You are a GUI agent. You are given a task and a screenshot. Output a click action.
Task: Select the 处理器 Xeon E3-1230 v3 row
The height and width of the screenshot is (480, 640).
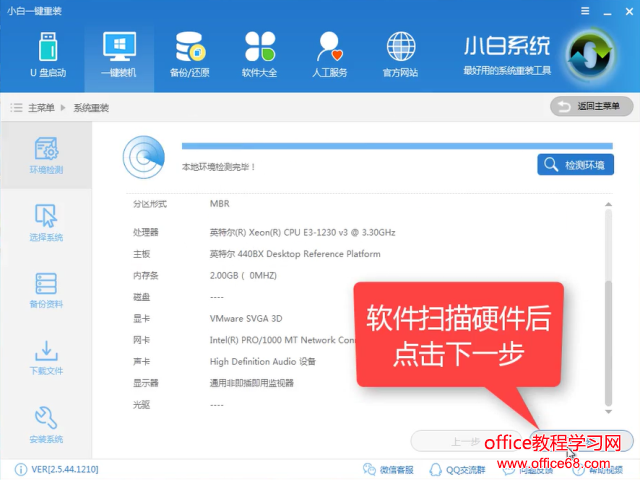coord(264,233)
